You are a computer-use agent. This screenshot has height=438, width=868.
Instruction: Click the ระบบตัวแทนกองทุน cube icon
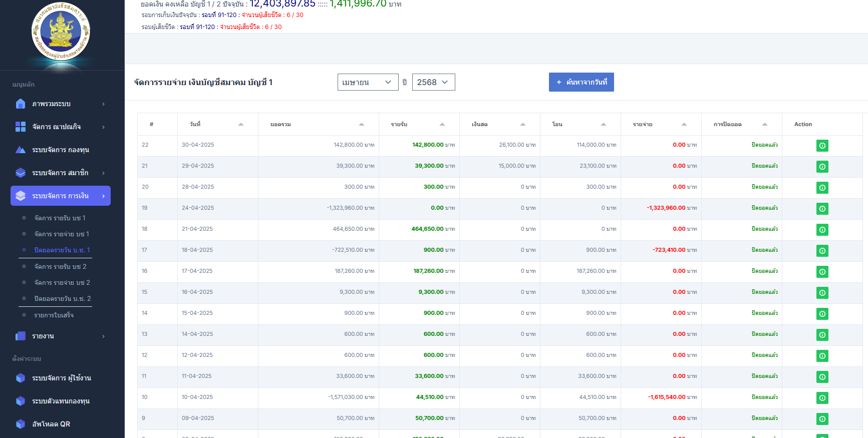tap(21, 401)
